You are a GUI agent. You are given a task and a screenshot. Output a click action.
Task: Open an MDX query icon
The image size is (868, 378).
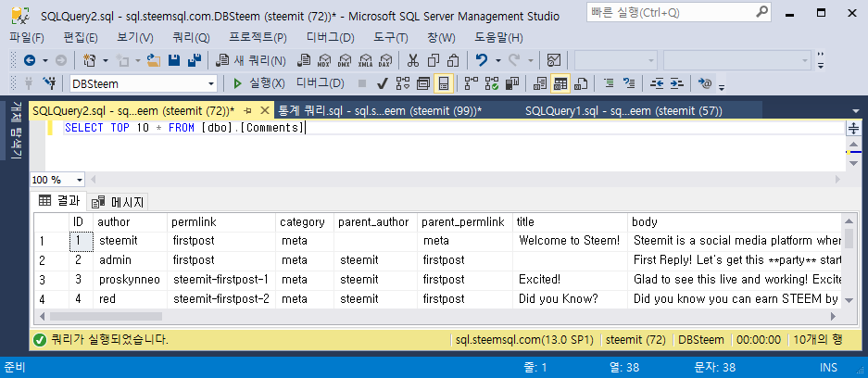[324, 60]
